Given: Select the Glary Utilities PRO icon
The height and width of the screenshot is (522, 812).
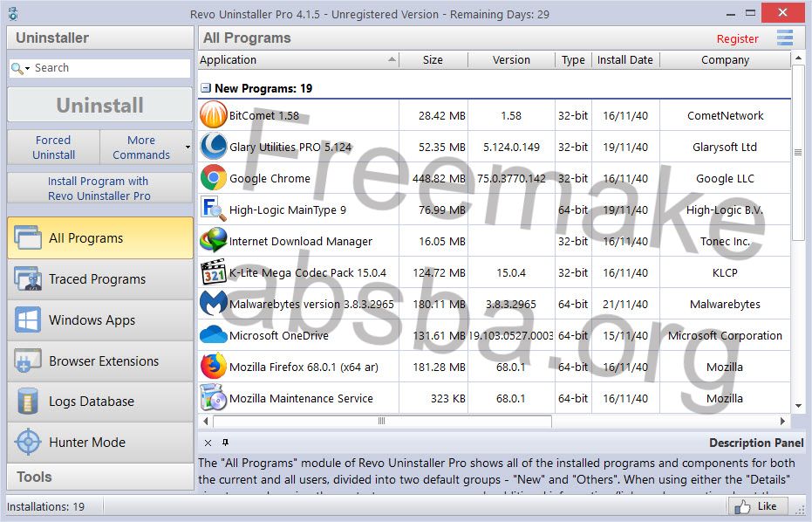Looking at the screenshot, I should 214,146.
